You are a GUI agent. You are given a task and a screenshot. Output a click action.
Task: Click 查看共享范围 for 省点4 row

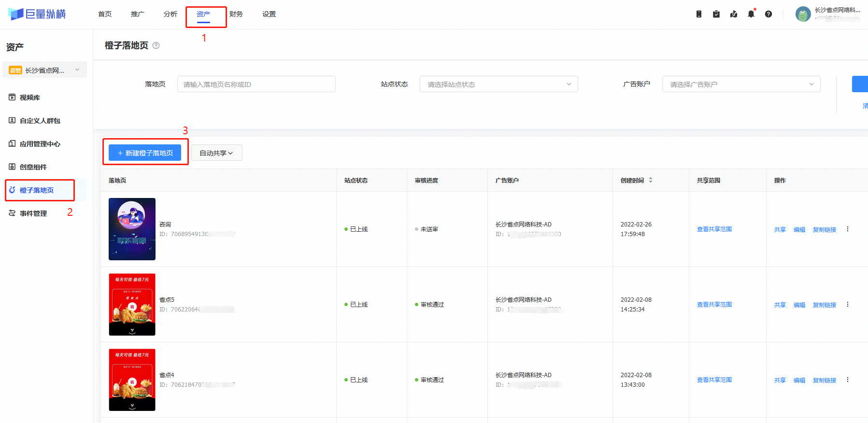[714, 380]
